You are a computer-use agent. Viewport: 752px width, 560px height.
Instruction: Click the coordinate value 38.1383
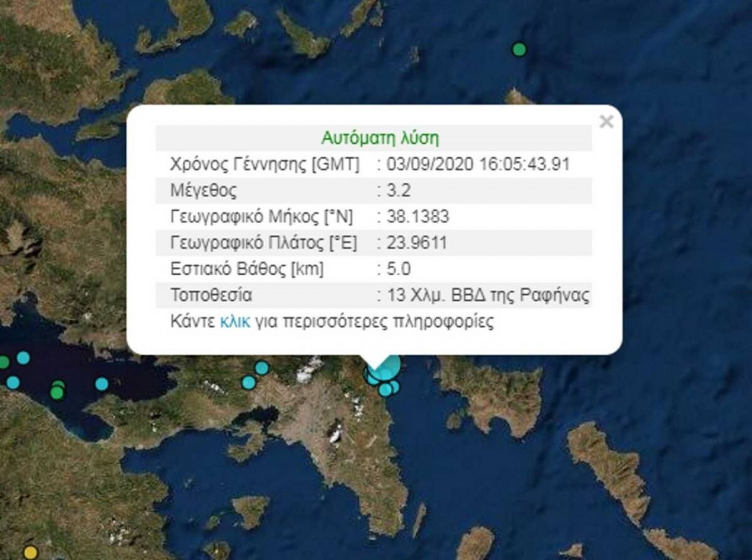tap(417, 216)
